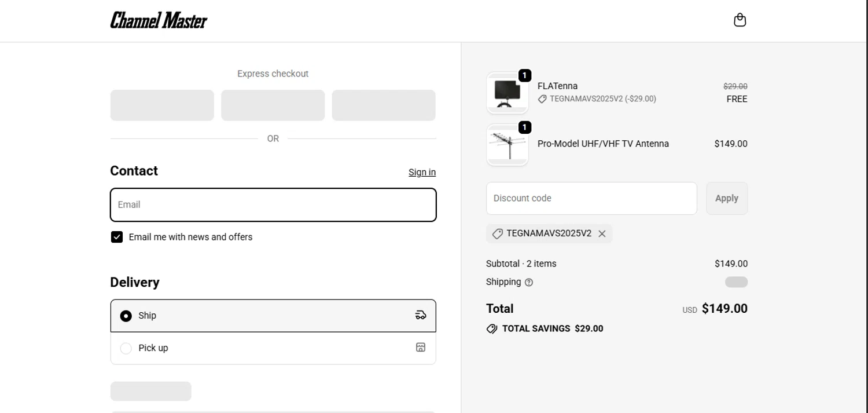Click the tag icon in applied discount chip
868x413 pixels.
pyautogui.click(x=497, y=234)
